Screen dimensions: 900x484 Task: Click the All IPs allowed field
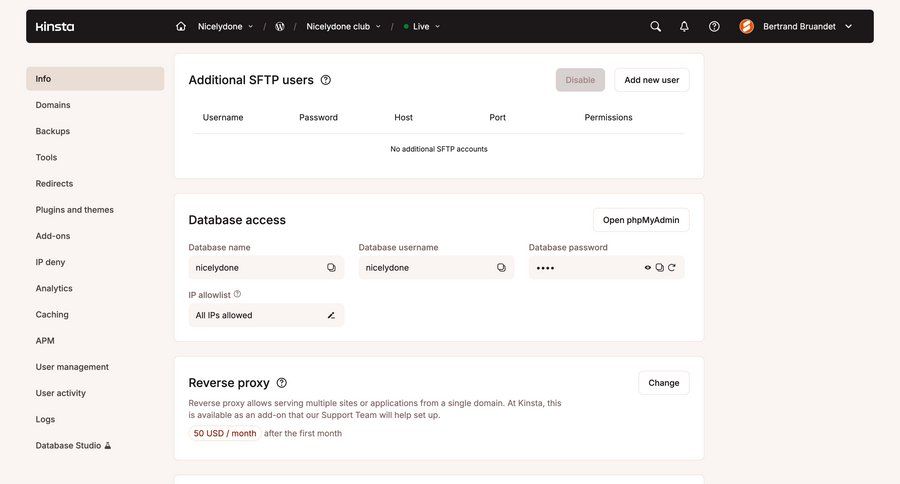point(266,315)
